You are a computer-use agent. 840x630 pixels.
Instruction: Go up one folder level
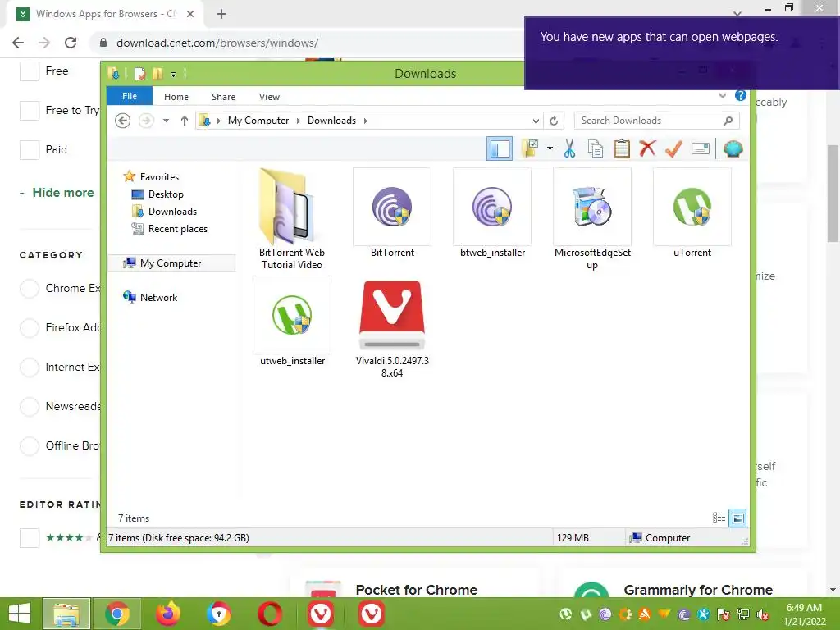[185, 121]
